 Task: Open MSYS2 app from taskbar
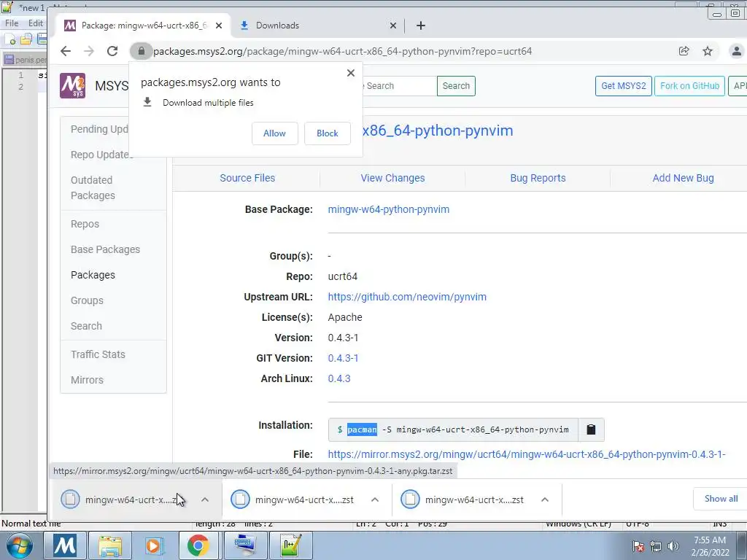point(65,545)
